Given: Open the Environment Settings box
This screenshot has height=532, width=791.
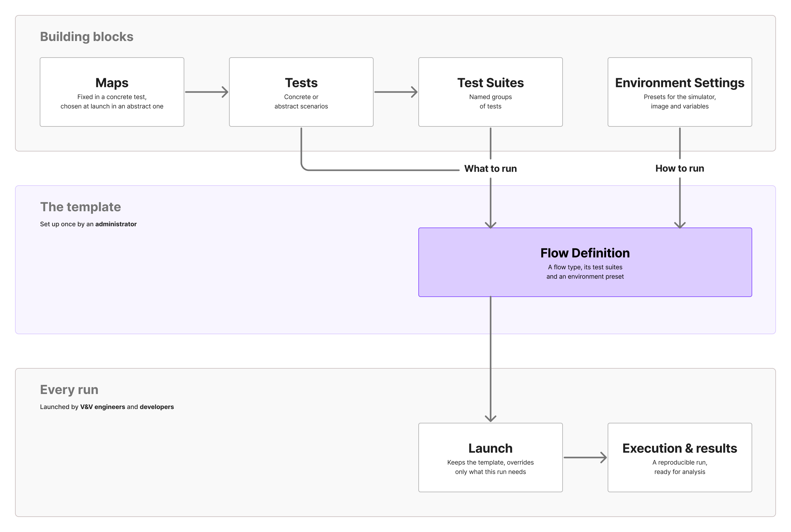Looking at the screenshot, I should point(680,92).
